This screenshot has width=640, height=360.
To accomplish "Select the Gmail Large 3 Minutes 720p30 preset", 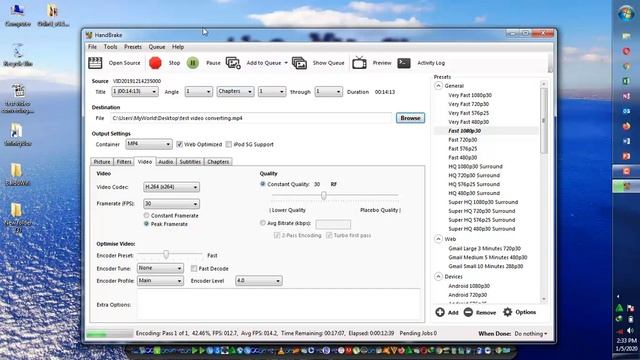I will [484, 248].
